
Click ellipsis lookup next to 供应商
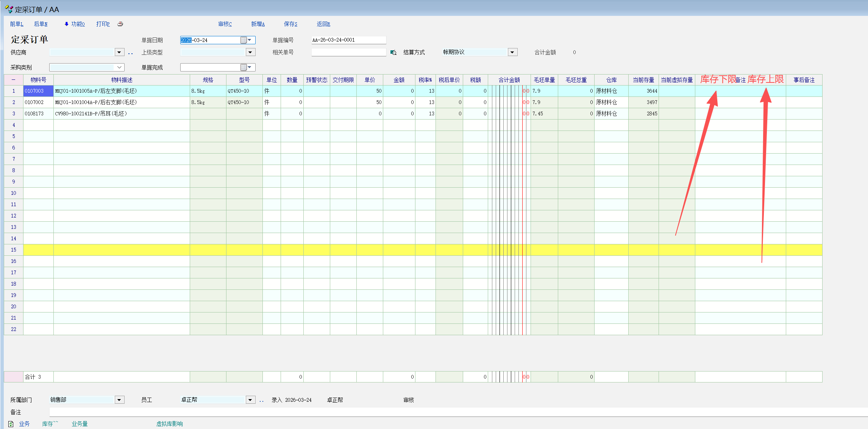(x=131, y=53)
